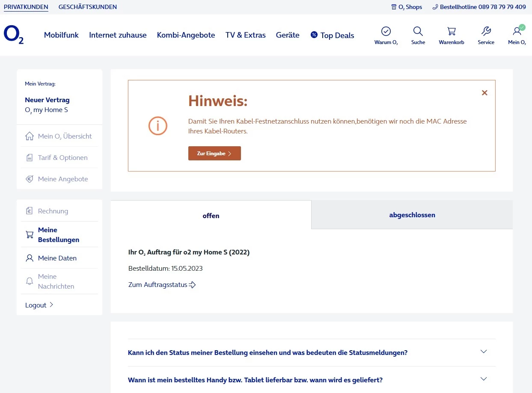Switch to the abgeschlossen tab
This screenshot has height=393, width=532.
(412, 215)
